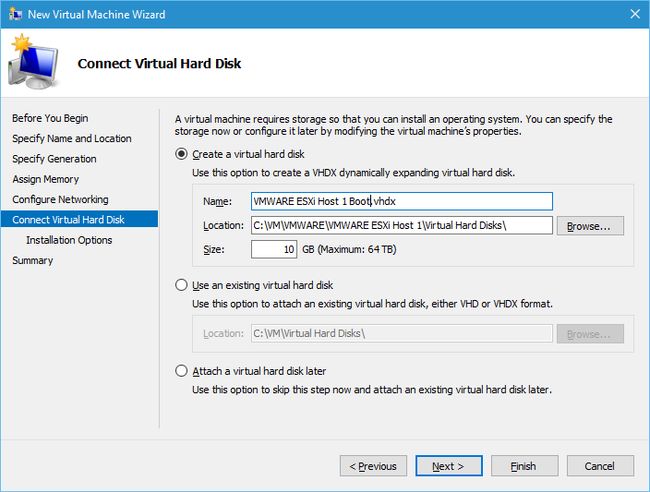Viewport: 650px width, 492px height.
Task: Close the New Virtual Machine Wizard
Action: click(635, 14)
